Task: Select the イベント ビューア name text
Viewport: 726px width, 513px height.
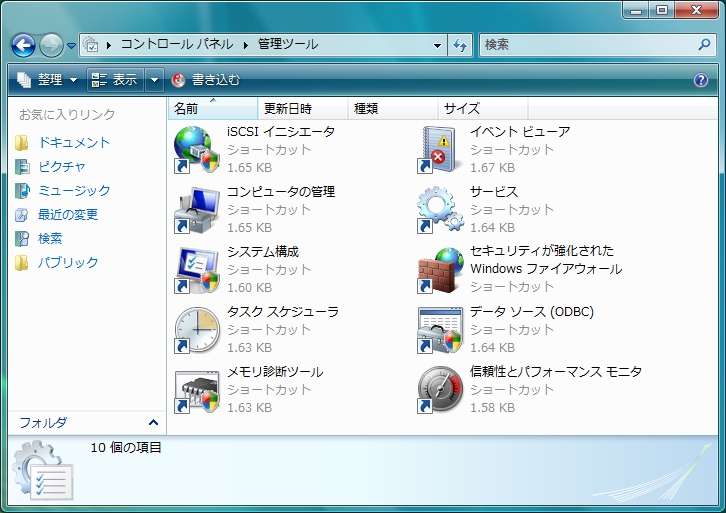Action: [x=520, y=132]
